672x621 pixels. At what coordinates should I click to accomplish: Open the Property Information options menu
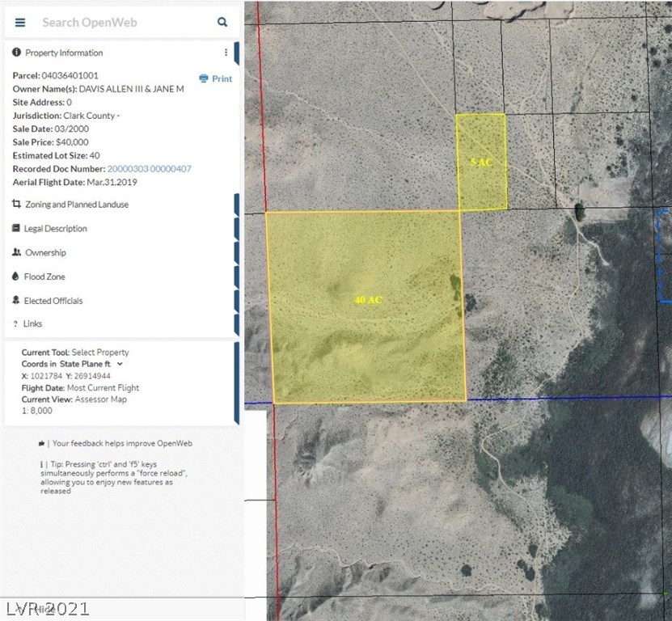click(x=226, y=52)
